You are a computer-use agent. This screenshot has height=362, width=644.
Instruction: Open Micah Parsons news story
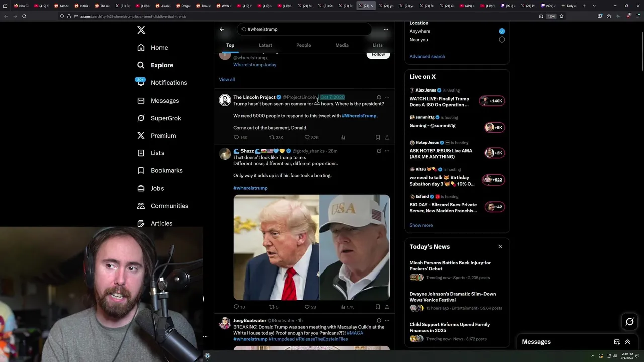(456, 270)
